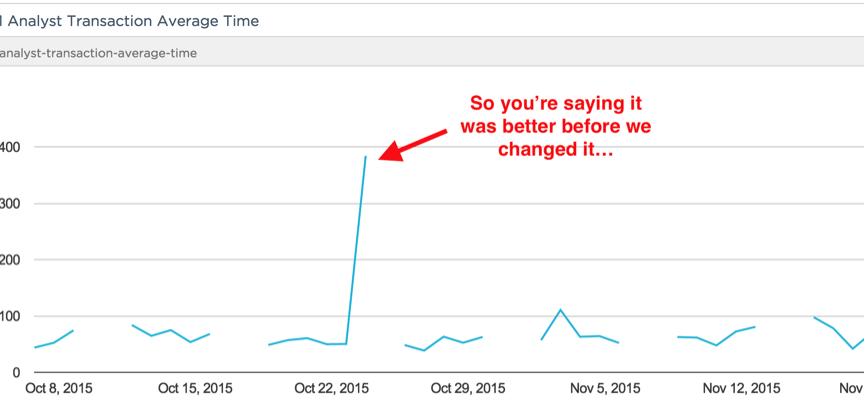Image resolution: width=864 pixels, height=407 pixels.
Task: Click the Nov 12, 2015 axis label
Action: (x=740, y=388)
